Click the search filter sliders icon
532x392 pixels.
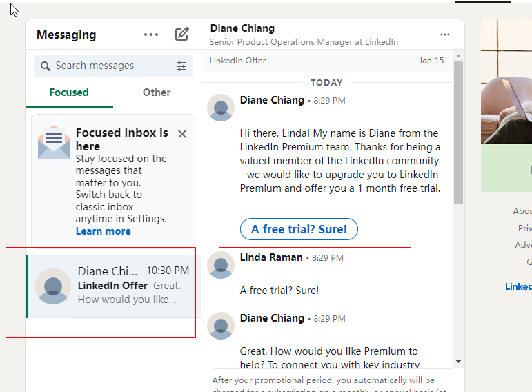pos(181,66)
